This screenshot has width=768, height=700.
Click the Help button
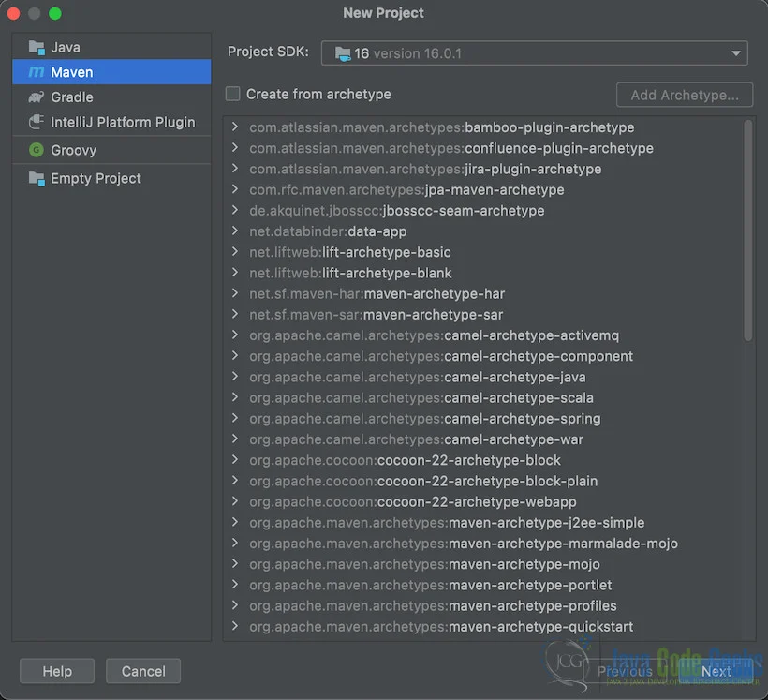coord(57,671)
